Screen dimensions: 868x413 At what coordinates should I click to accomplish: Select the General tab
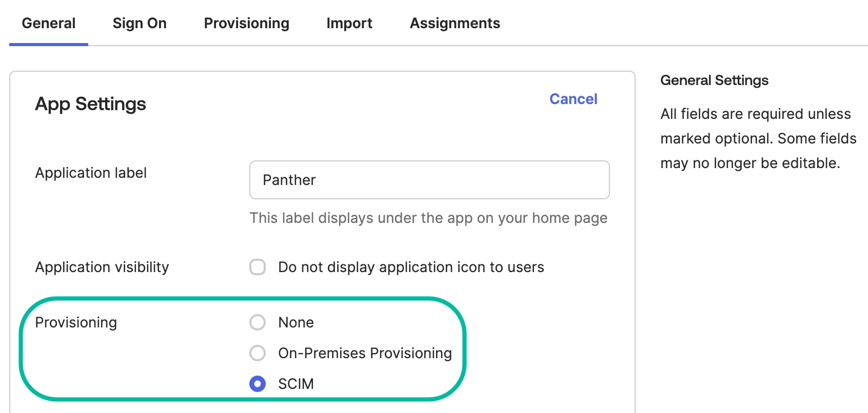(48, 23)
